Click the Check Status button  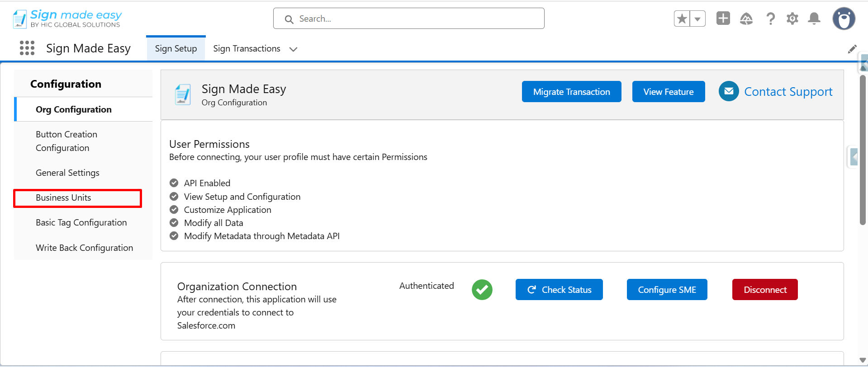click(x=559, y=290)
